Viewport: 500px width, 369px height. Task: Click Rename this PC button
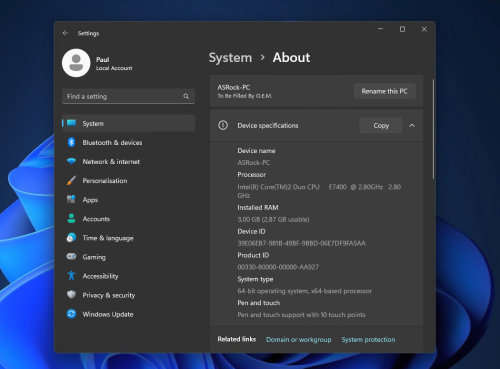click(x=385, y=91)
